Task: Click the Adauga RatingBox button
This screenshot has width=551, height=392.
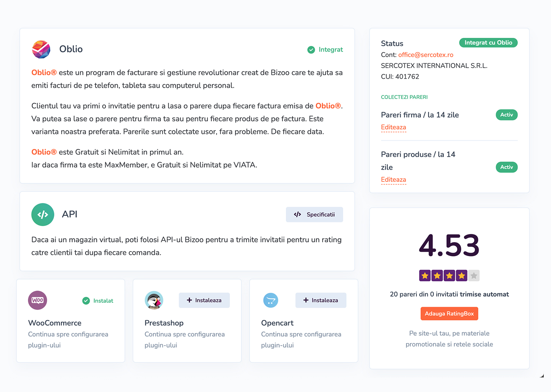Action: pyautogui.click(x=449, y=314)
